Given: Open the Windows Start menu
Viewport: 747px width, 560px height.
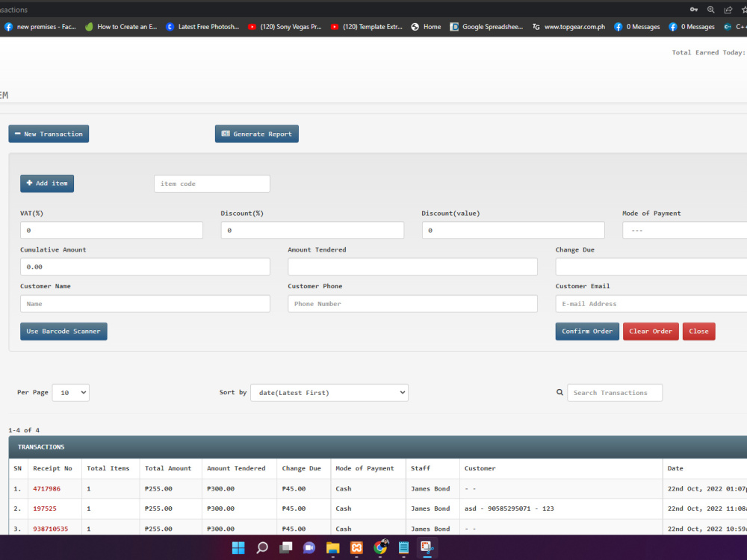Looking at the screenshot, I should click(x=238, y=547).
